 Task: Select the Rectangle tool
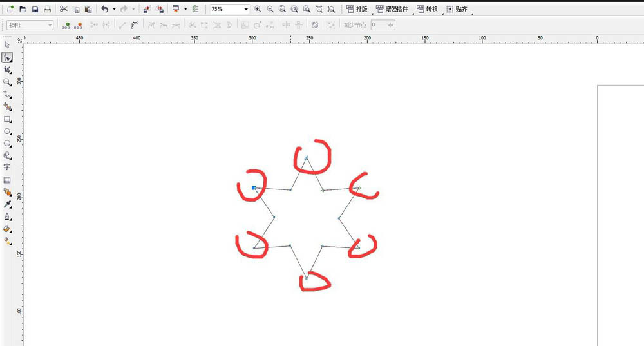[7, 119]
